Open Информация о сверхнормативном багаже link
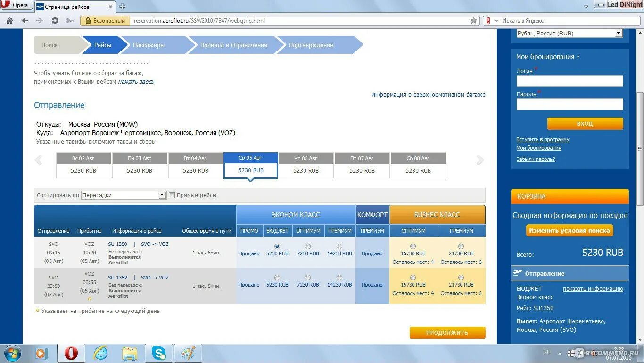644x363 pixels. coord(428,95)
